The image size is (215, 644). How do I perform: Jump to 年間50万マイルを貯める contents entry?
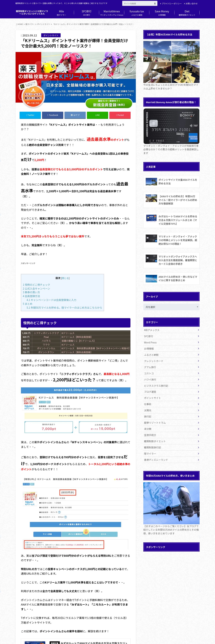tap(64, 307)
